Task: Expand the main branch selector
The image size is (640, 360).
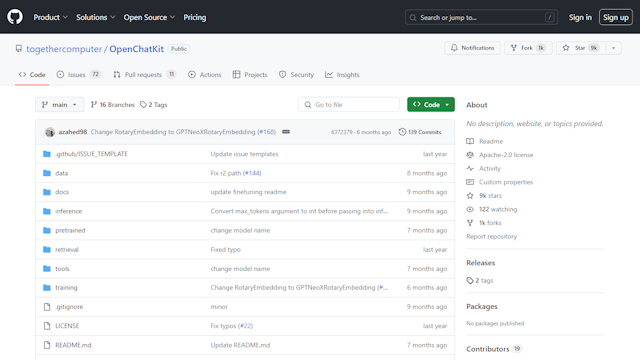Action: pos(60,104)
